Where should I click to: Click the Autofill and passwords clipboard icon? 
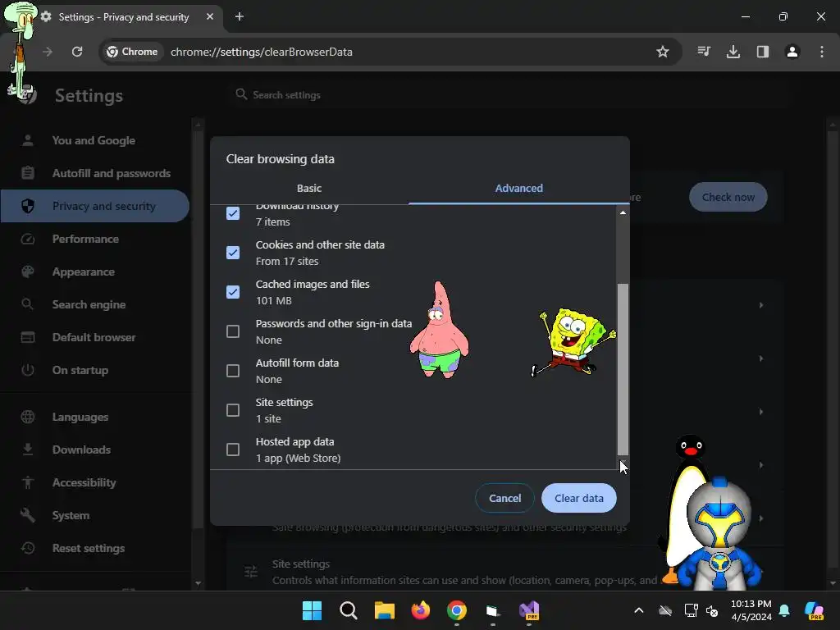pyautogui.click(x=28, y=173)
